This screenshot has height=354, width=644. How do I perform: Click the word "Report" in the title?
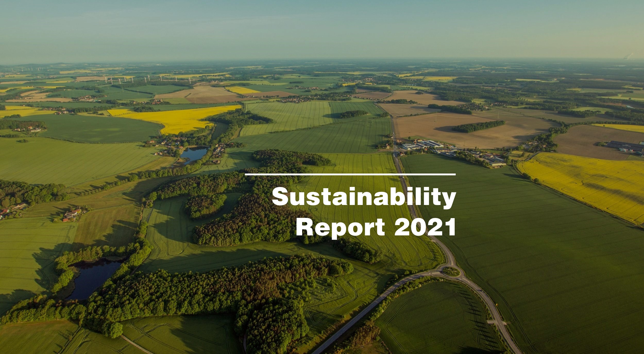pyautogui.click(x=340, y=228)
